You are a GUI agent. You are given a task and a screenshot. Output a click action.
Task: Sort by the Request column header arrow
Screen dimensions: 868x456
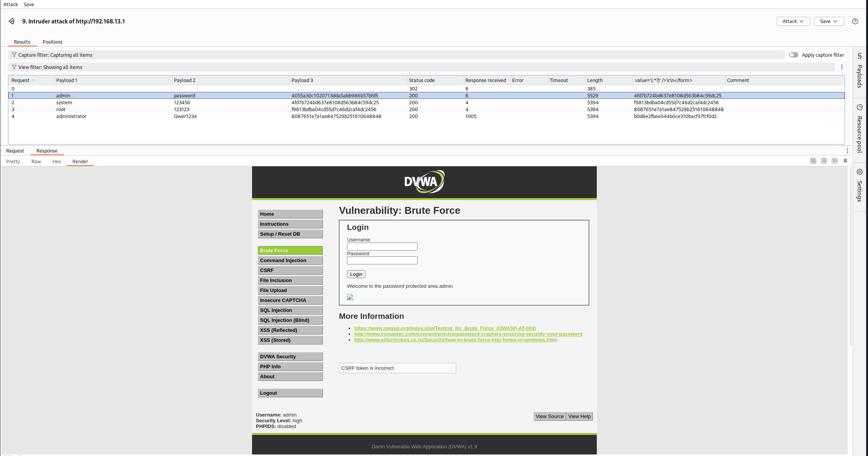pyautogui.click(x=33, y=80)
